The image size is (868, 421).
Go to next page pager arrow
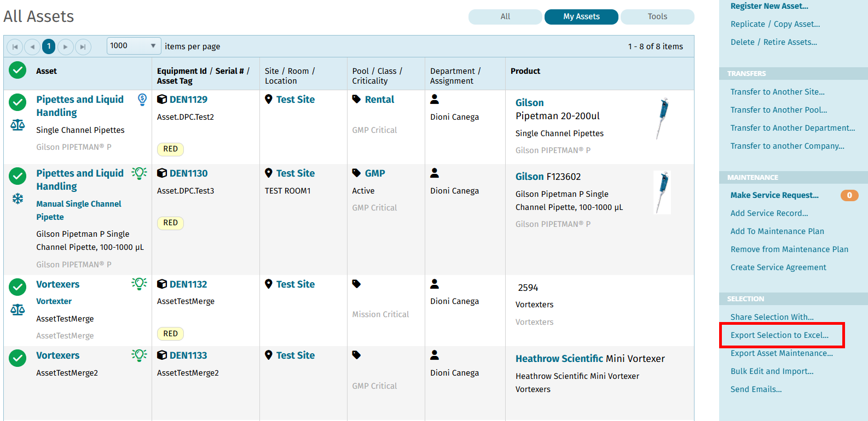[x=66, y=46]
